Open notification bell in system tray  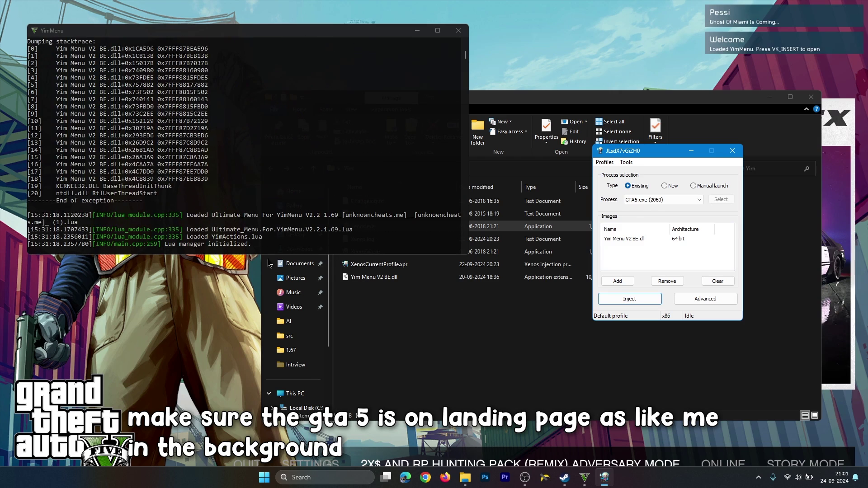pos(855,477)
